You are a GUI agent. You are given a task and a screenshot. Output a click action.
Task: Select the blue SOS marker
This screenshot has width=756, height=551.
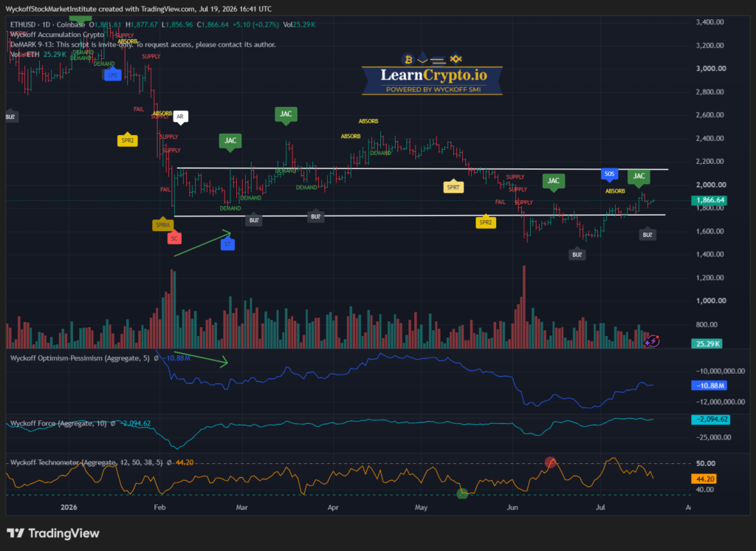tap(609, 174)
